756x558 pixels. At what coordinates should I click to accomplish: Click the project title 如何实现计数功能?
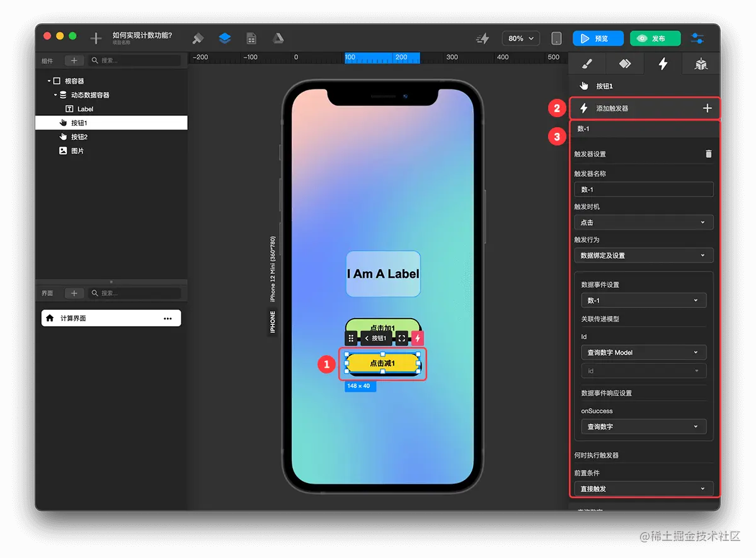coord(142,35)
